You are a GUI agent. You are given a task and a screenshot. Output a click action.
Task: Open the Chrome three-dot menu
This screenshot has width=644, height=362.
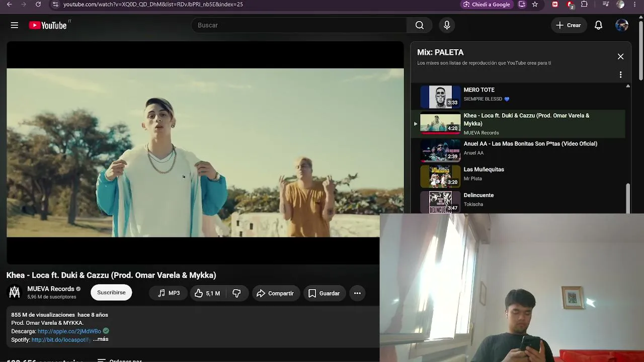pos(635,5)
